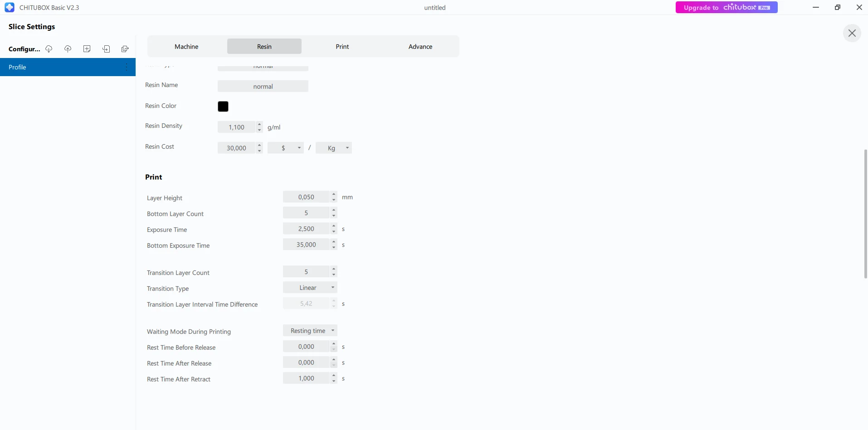Expand the Waiting Mode During Printing dropdown
This screenshot has width=868, height=430.
click(x=310, y=331)
